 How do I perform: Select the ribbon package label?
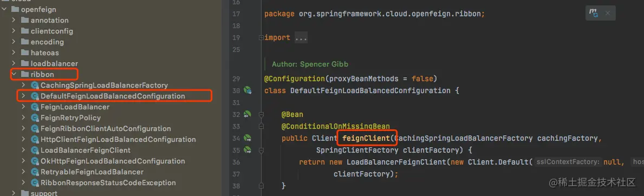(x=42, y=74)
